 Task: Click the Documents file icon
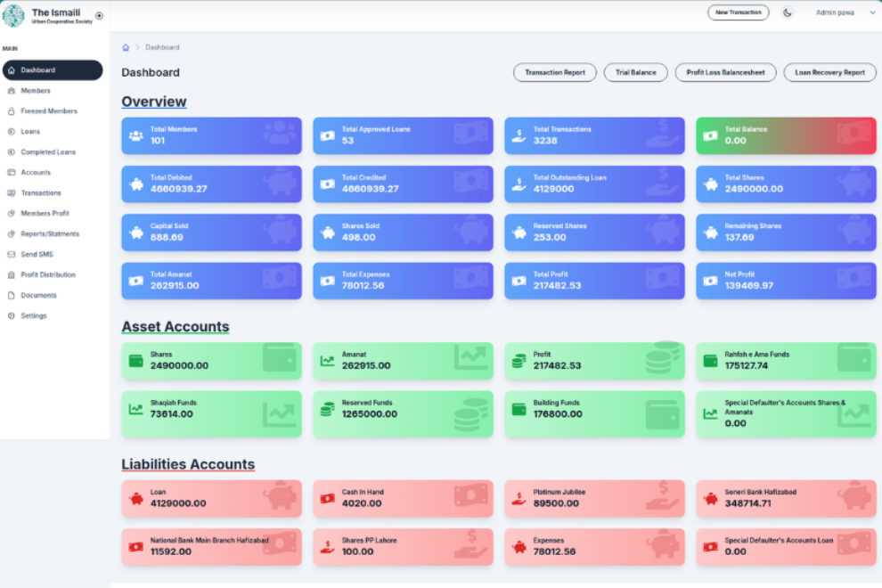coord(11,296)
